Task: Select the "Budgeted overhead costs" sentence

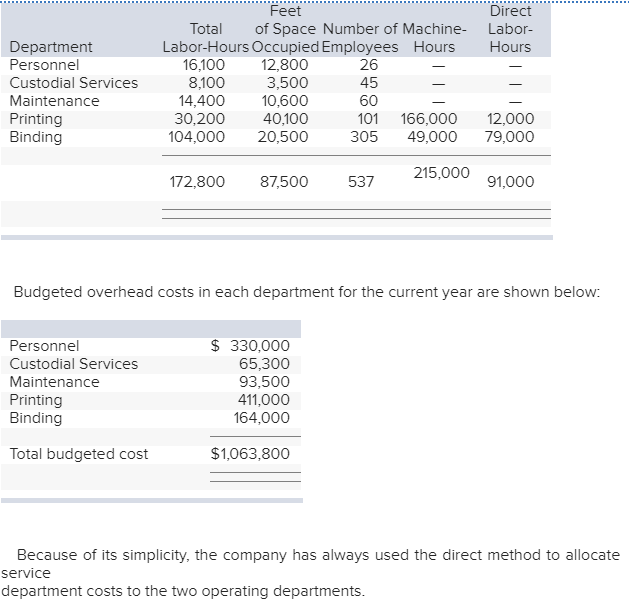Action: (305, 292)
